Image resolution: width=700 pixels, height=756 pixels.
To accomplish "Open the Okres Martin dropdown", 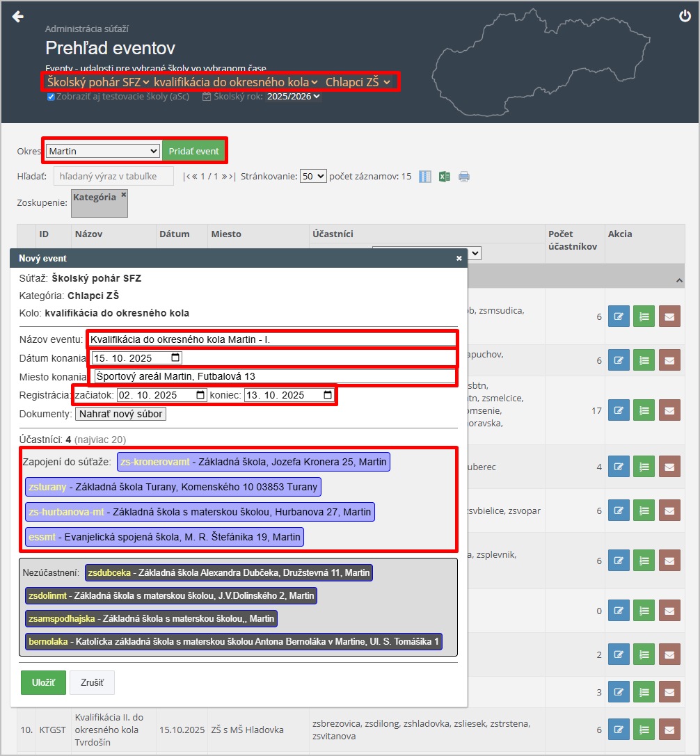I will click(103, 151).
